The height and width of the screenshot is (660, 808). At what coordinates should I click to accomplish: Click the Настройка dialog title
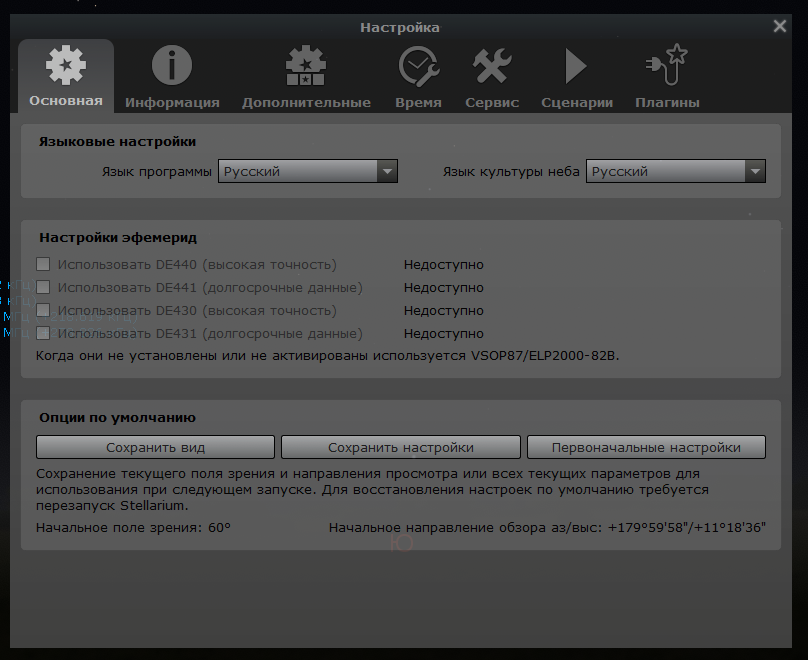click(400, 27)
